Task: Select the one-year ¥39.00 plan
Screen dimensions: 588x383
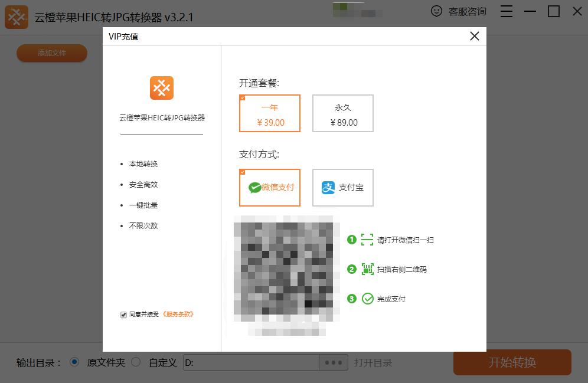Action: point(270,113)
